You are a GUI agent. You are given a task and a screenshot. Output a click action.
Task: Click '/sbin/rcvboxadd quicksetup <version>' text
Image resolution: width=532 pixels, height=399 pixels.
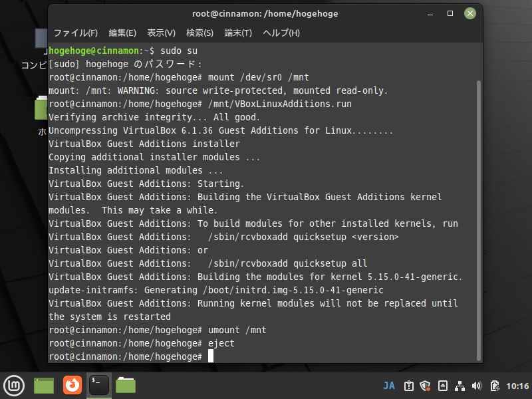point(303,237)
